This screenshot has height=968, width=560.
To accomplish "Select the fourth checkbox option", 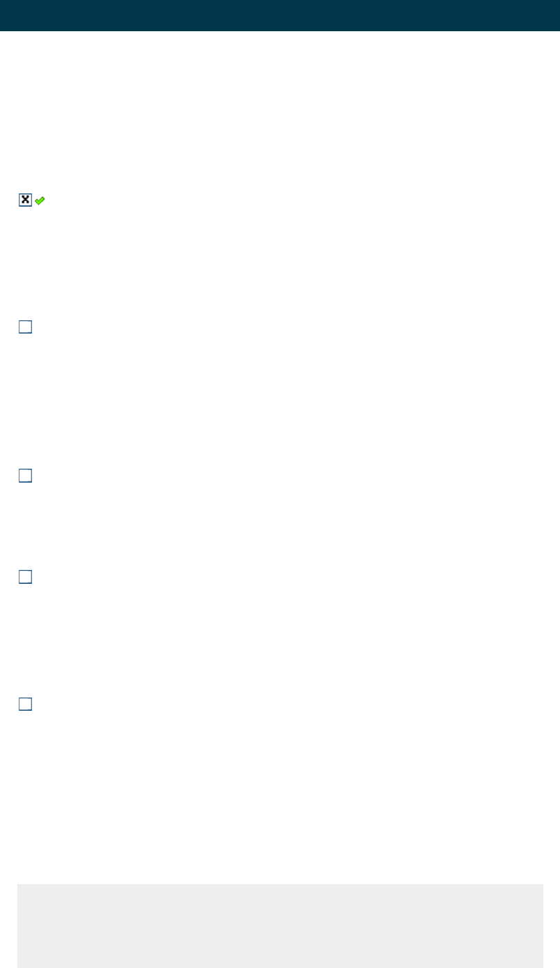I will (x=26, y=577).
